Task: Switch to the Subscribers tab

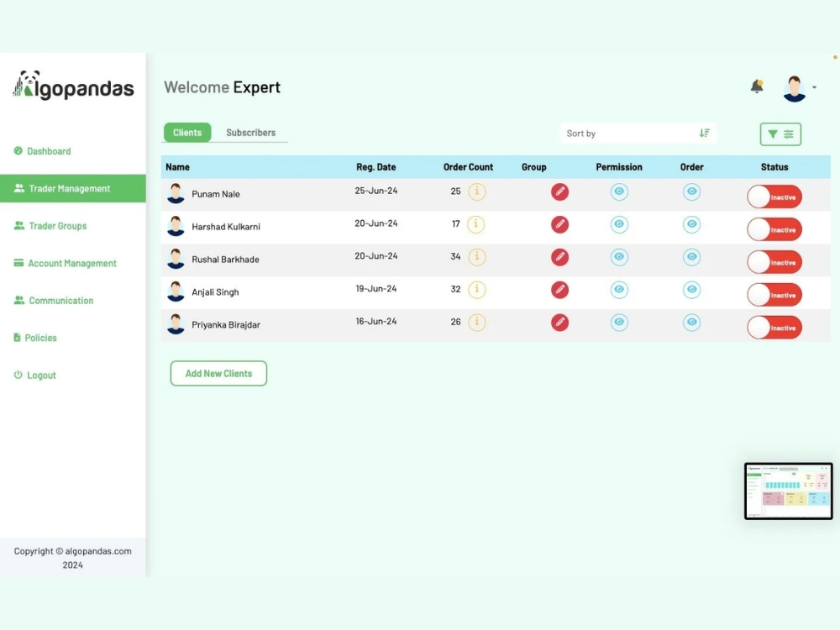Action: coord(250,133)
